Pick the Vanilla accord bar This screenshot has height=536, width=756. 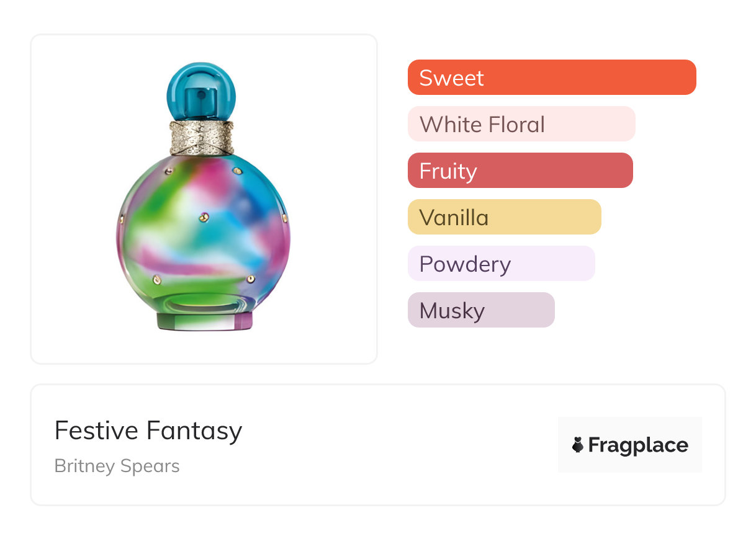point(504,217)
